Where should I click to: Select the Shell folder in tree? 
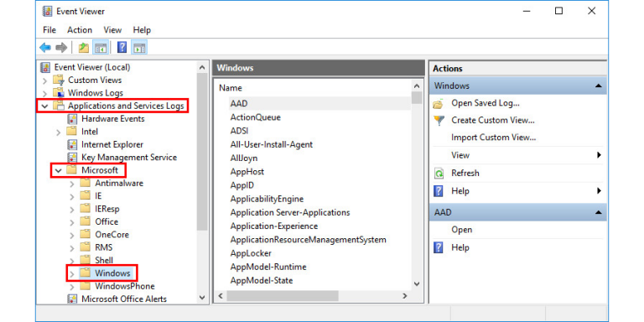[x=104, y=260]
